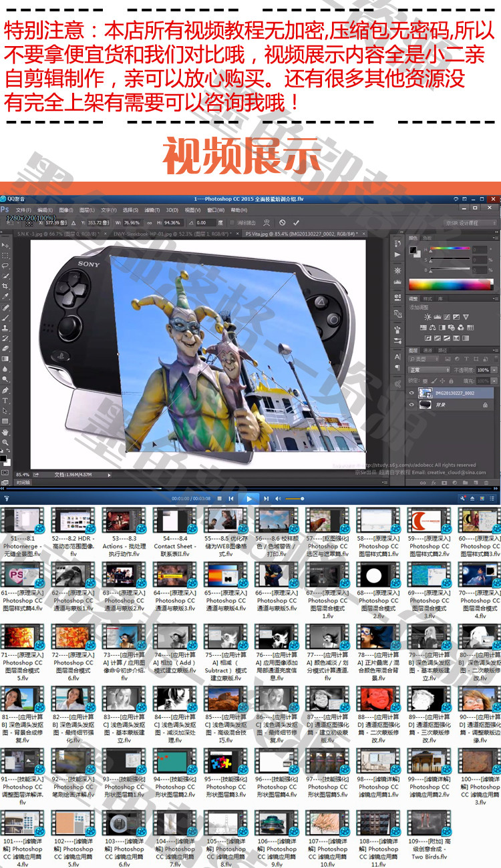The height and width of the screenshot is (868, 501).
Task: Open the layer opacity 100% dropdown
Action: click(494, 371)
